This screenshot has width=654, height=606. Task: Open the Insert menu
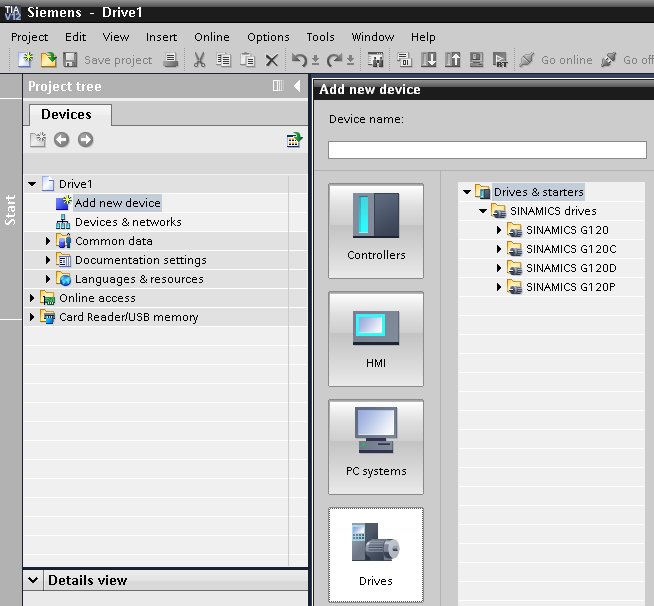click(161, 37)
